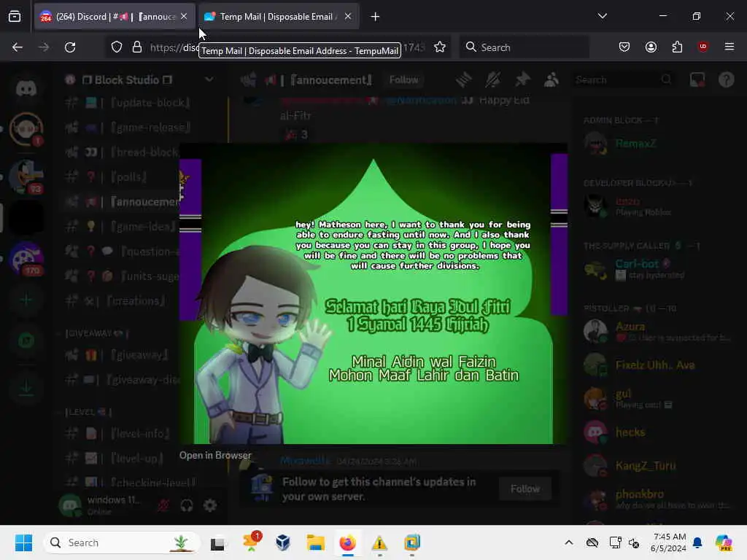Click Follow button in channel header

tap(403, 79)
